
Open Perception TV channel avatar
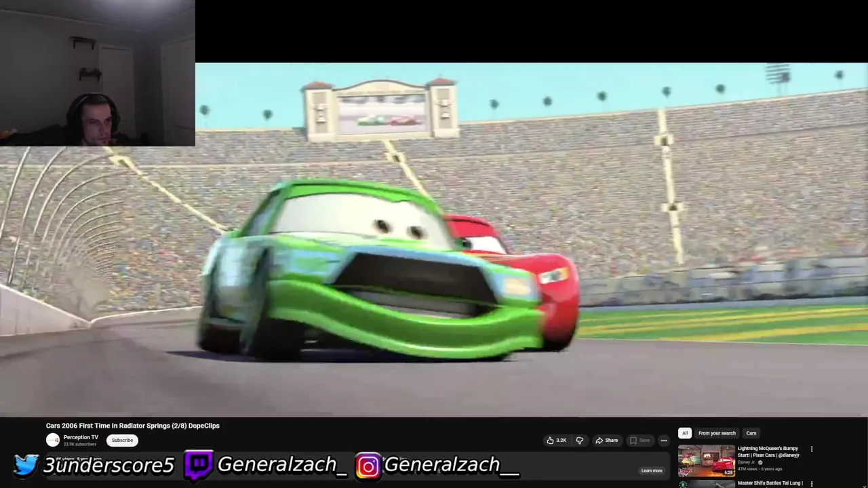pyautogui.click(x=53, y=440)
